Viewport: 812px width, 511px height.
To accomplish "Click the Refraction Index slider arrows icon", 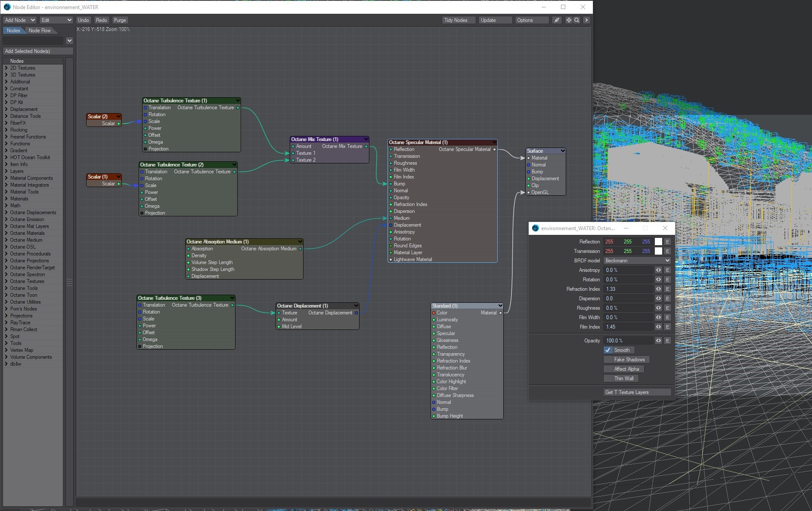I will (x=658, y=289).
